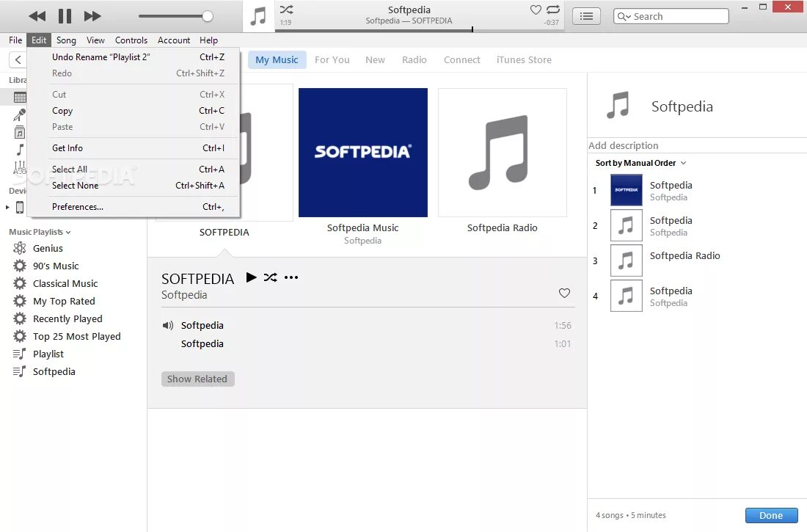Open the Sort by Manual Order dropdown
The image size is (807, 532).
coord(640,163)
